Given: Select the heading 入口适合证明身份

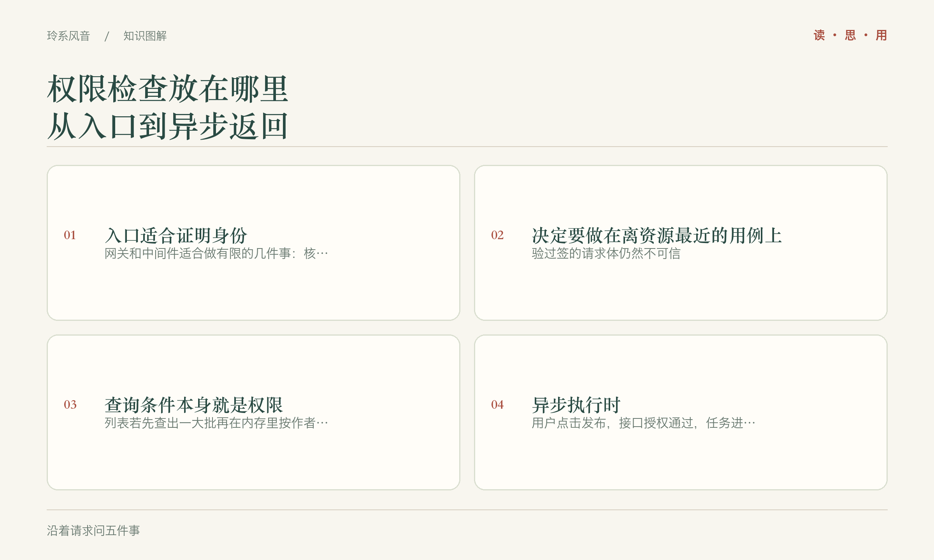Looking at the screenshot, I should (176, 235).
